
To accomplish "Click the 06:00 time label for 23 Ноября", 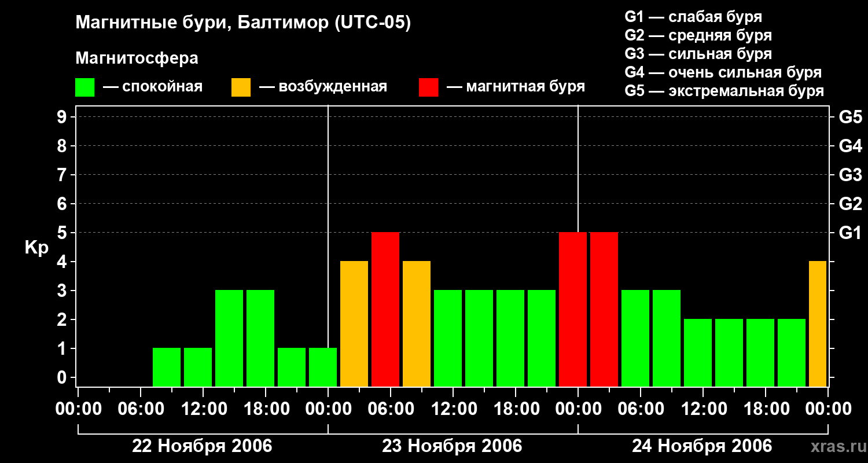I will [x=391, y=409].
